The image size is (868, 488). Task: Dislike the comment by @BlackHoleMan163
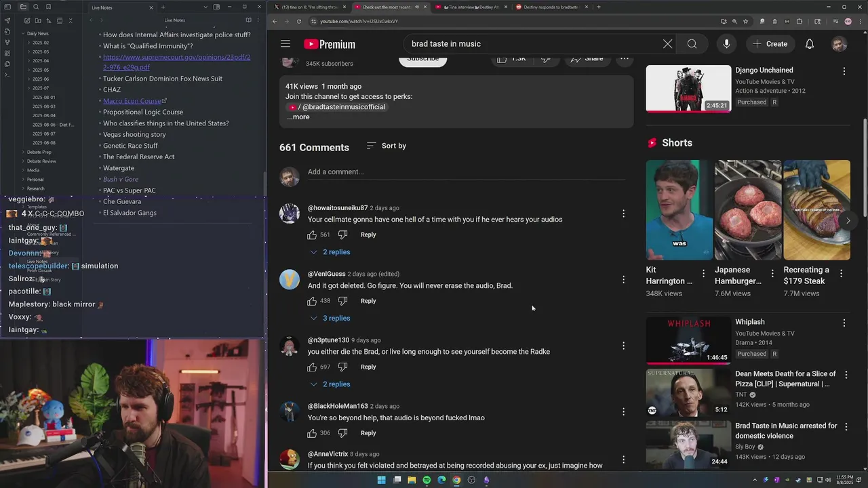pos(342,433)
